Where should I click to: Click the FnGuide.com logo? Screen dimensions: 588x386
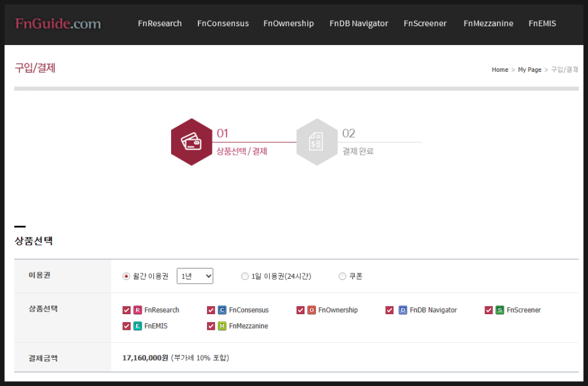coord(58,24)
